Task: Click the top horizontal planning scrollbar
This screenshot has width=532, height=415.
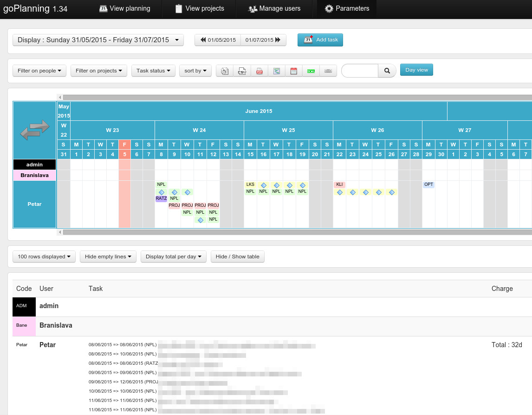Action: click(x=297, y=98)
